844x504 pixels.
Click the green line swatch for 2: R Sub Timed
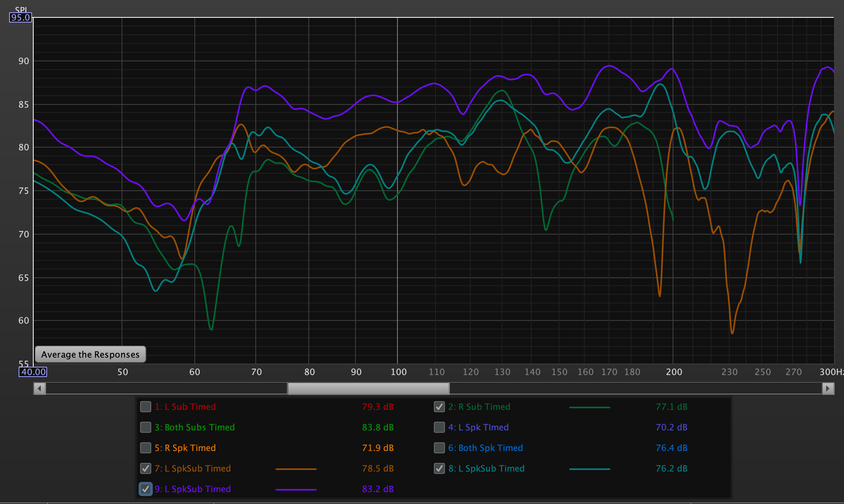(x=589, y=407)
